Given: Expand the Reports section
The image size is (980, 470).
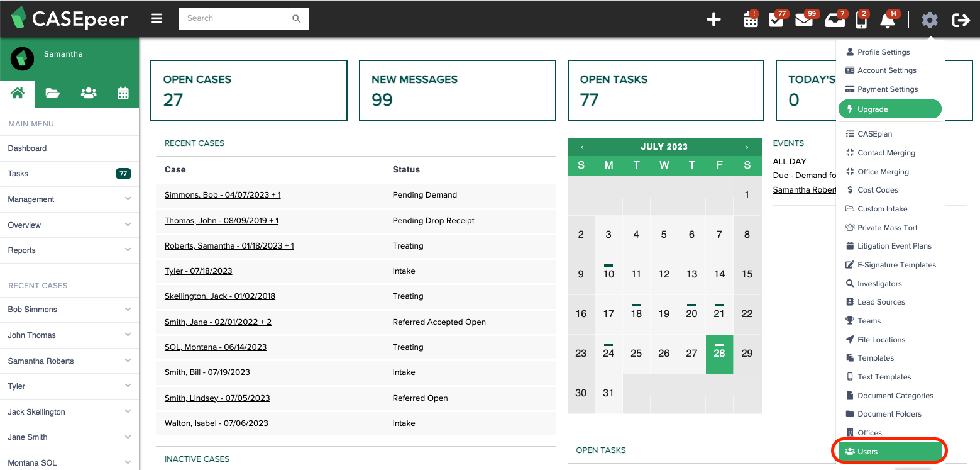Looking at the screenshot, I should pos(69,250).
